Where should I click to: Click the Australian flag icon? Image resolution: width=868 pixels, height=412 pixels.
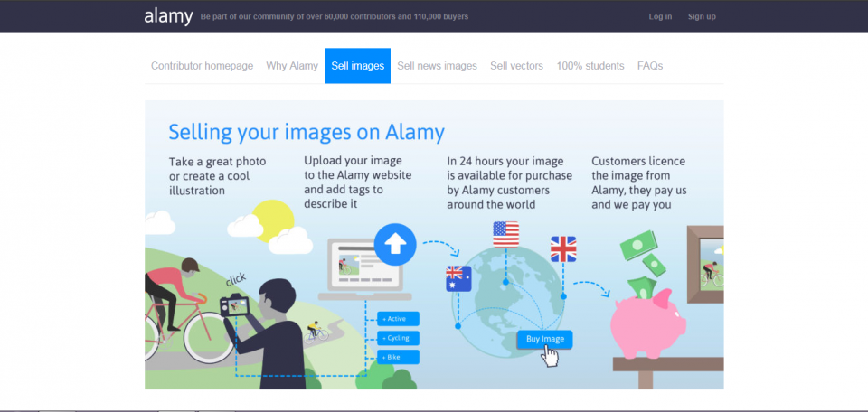tap(458, 279)
